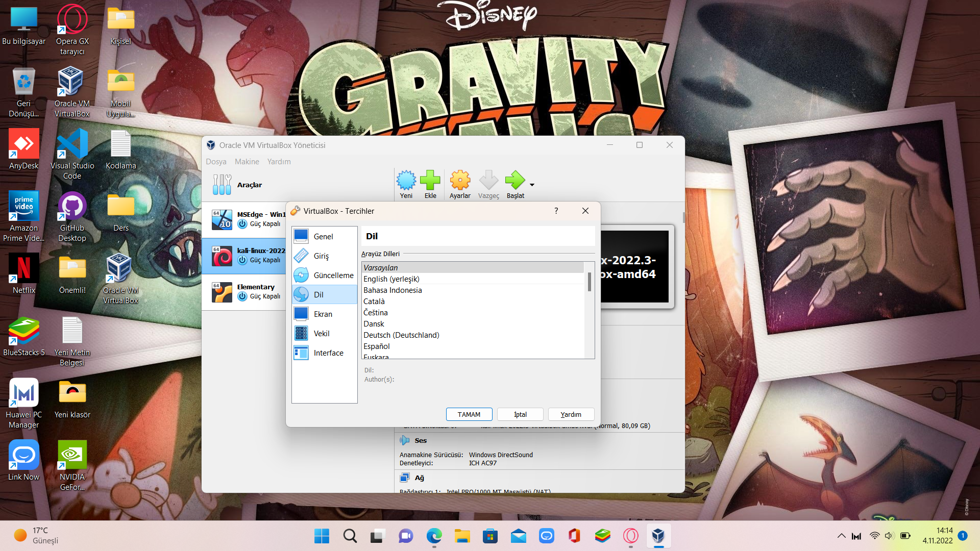Open Ayarlar gear settings icon
Viewport: 980px width, 551px height.
[x=460, y=181]
